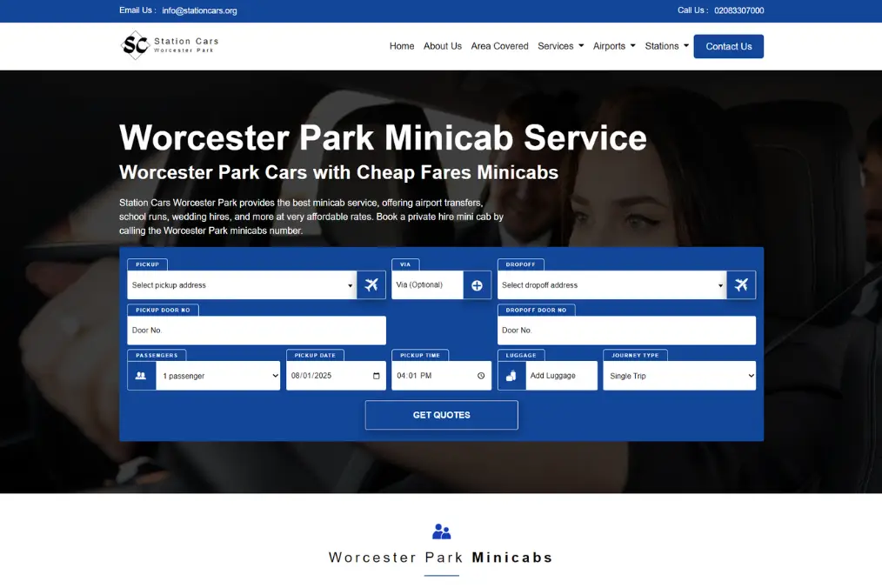Image resolution: width=882 pixels, height=588 pixels.
Task: Click the info@stationcars.org email link
Action: click(x=199, y=10)
